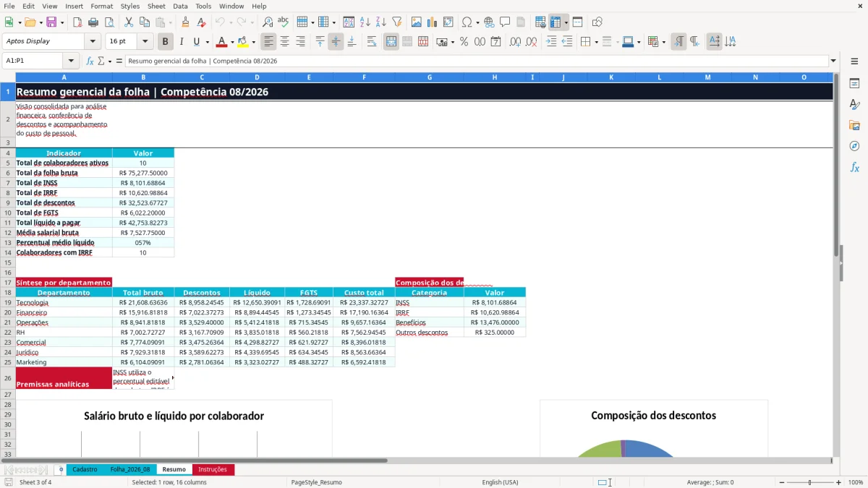Open Sidebar Properties panel icon

coord(854,84)
